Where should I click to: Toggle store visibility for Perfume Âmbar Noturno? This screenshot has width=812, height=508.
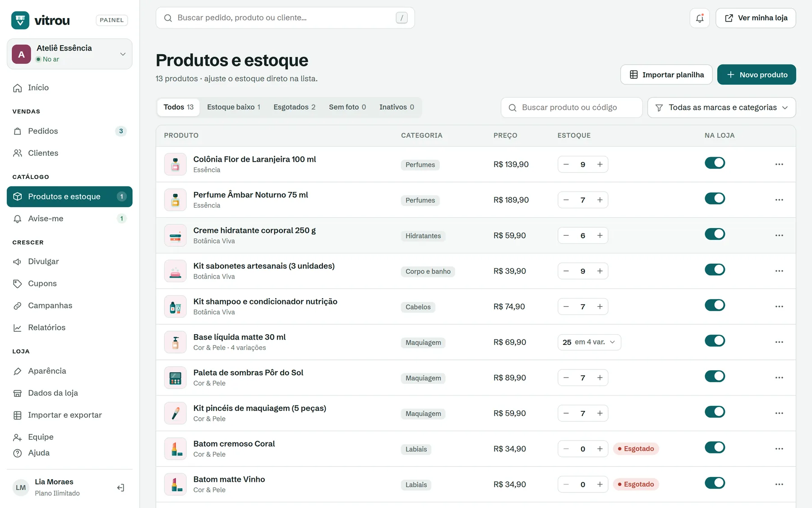[x=715, y=199]
